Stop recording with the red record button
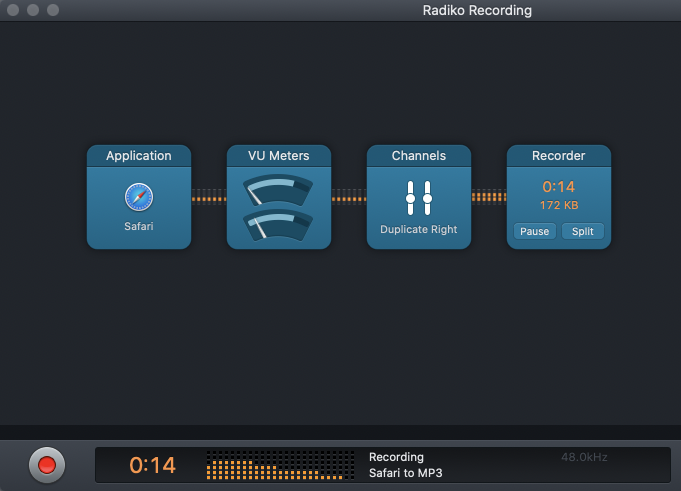 [x=47, y=465]
